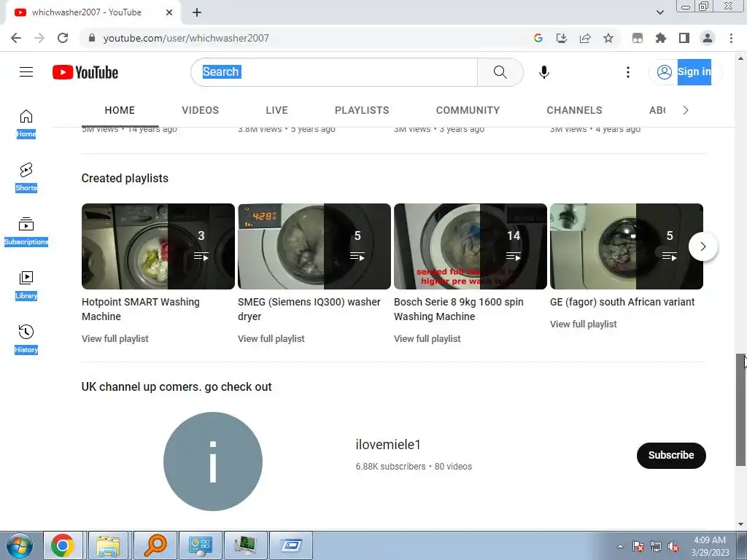
Task: Open Hotpoint SMART Washing Machine playlist title
Action: [141, 309]
